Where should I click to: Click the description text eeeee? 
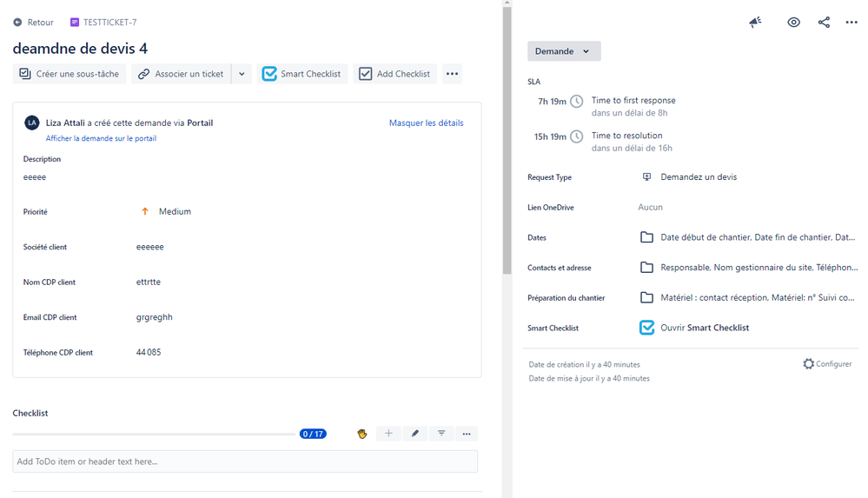coord(35,177)
